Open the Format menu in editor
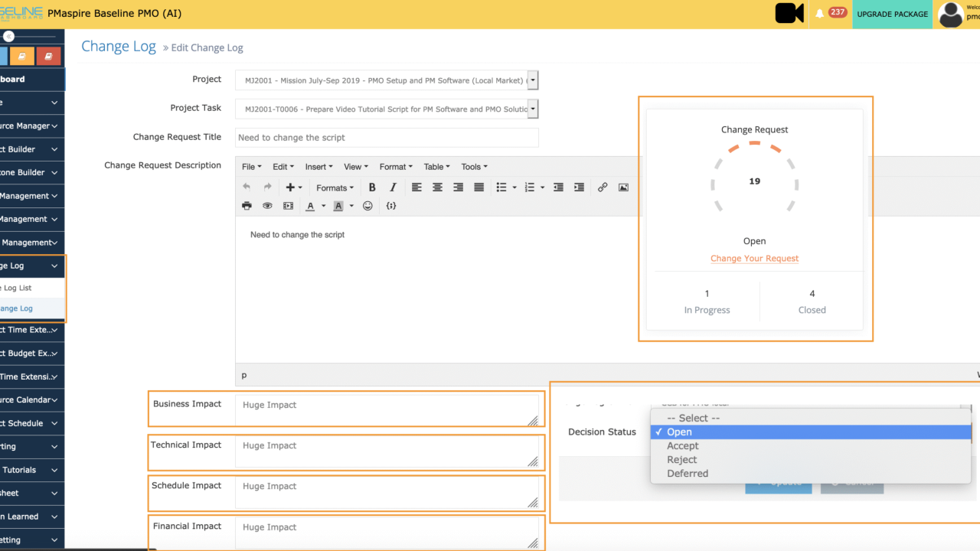 395,167
